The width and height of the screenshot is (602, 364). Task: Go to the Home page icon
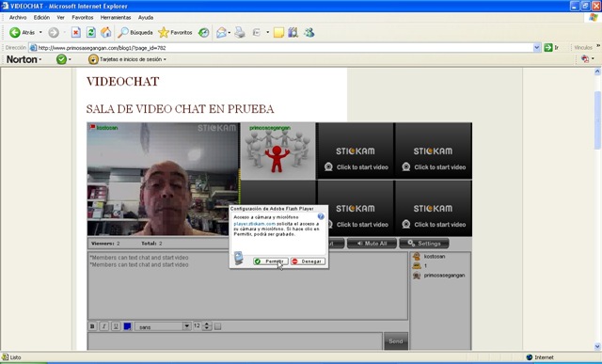[105, 33]
